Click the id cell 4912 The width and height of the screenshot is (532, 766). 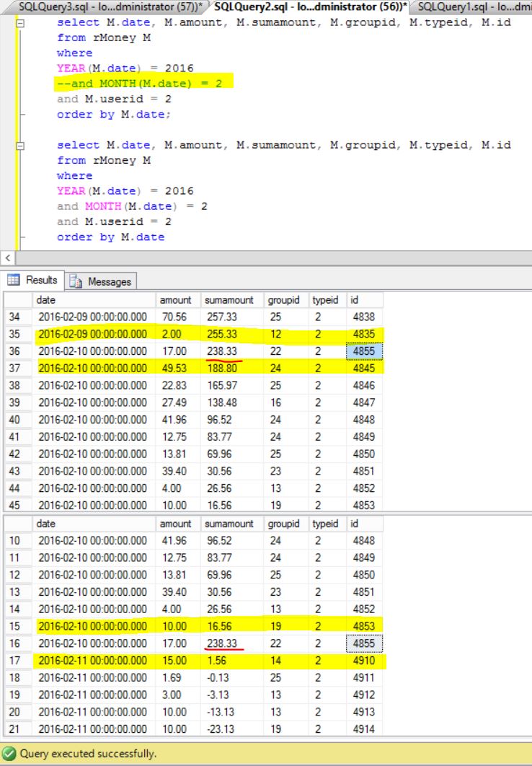coord(364,695)
